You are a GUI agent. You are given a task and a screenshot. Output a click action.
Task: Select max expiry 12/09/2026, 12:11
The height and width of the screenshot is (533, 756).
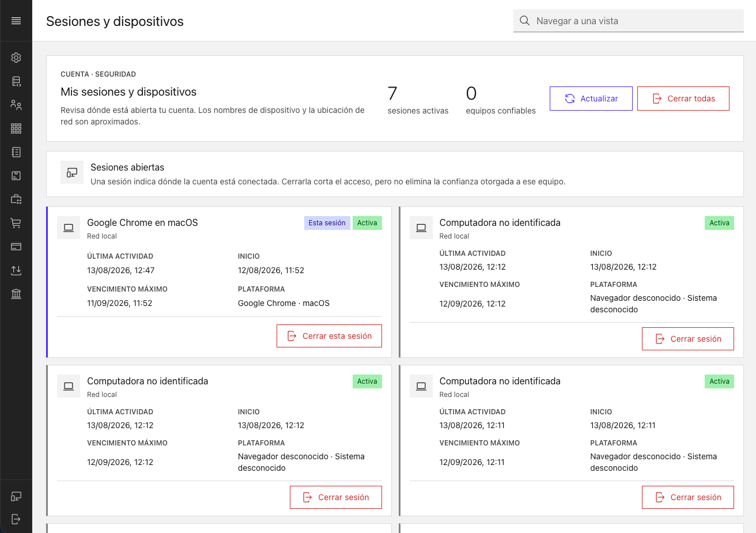472,462
